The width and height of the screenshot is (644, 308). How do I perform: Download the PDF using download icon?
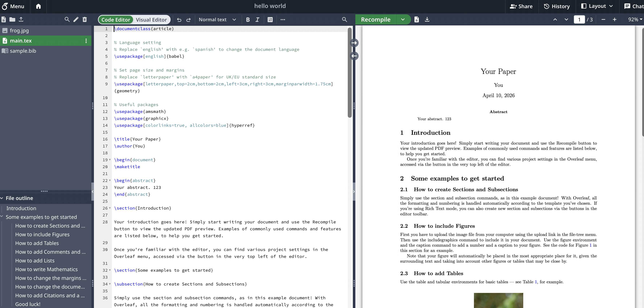(427, 19)
